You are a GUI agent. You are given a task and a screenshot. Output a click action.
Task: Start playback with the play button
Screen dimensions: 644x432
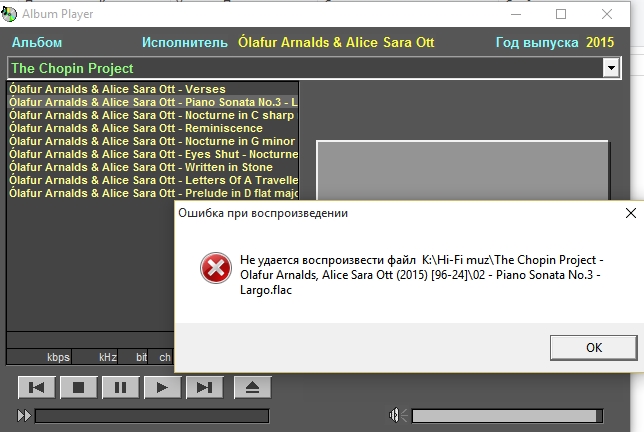tap(162, 387)
